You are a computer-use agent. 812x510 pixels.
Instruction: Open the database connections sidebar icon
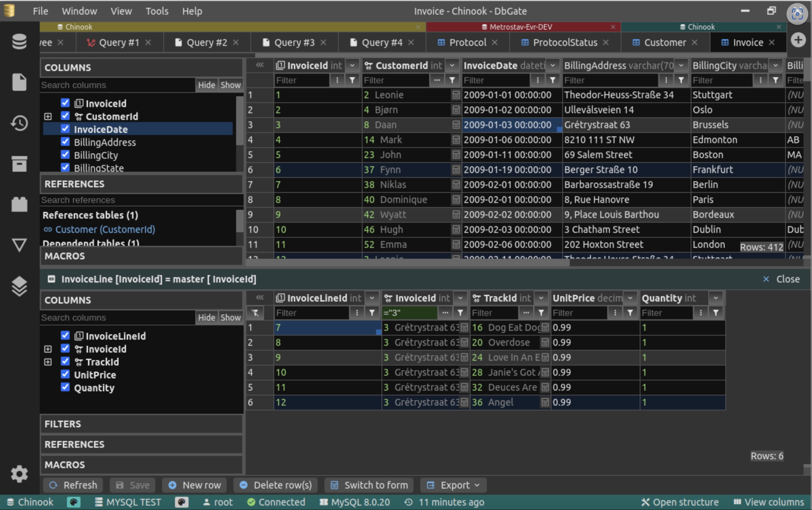pos(19,42)
